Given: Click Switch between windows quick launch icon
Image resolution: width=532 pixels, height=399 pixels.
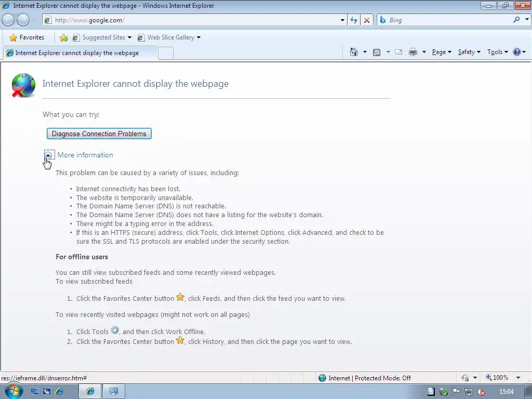Looking at the screenshot, I should 47,392.
